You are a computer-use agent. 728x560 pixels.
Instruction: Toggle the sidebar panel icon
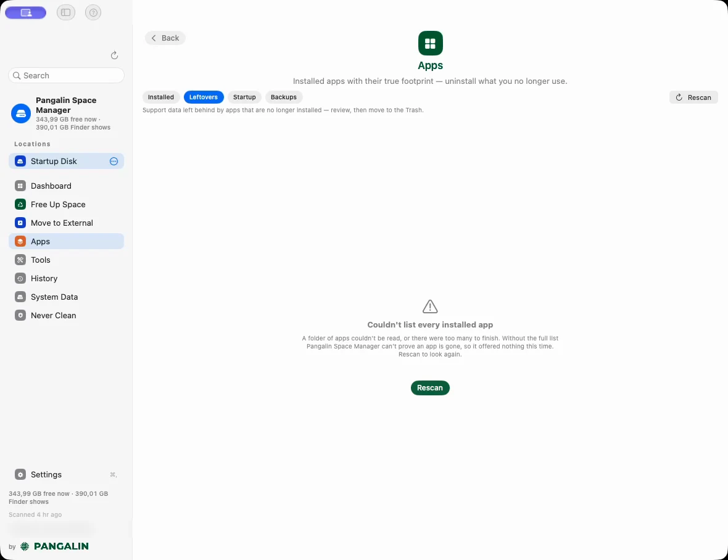tap(66, 12)
